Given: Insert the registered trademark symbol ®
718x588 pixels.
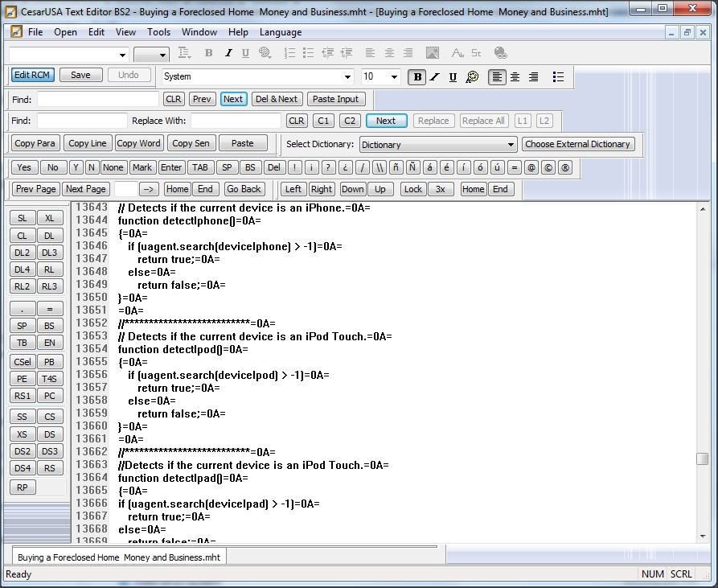Looking at the screenshot, I should pos(565,167).
